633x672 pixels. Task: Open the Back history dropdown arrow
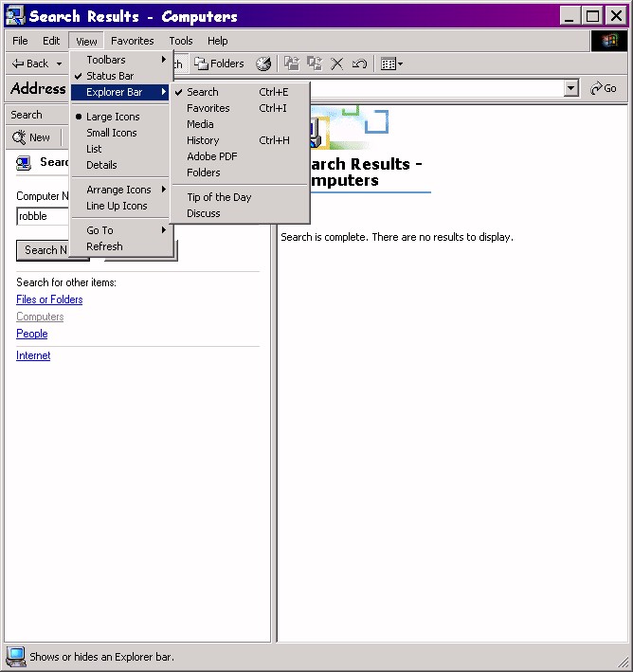coord(59,64)
